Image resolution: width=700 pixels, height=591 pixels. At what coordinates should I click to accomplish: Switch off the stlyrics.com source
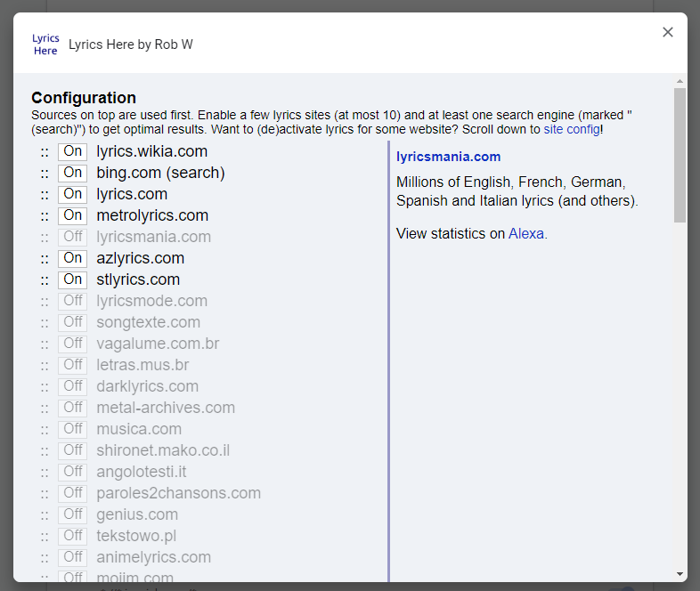[x=72, y=279]
